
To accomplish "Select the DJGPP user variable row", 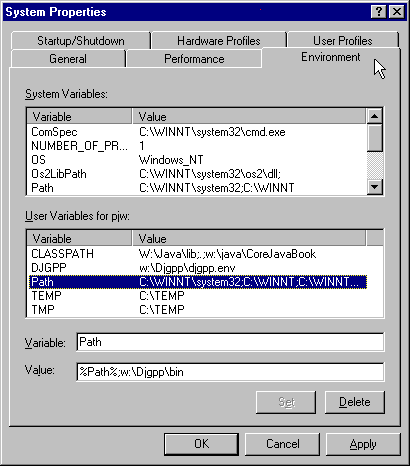I will click(197, 268).
